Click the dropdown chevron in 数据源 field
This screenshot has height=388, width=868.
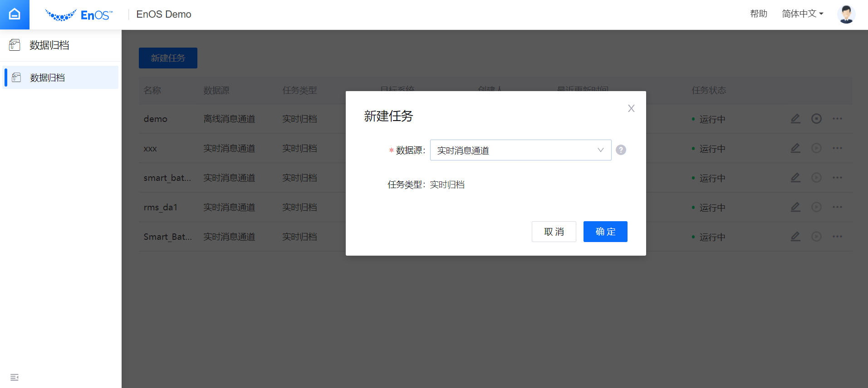(x=600, y=150)
